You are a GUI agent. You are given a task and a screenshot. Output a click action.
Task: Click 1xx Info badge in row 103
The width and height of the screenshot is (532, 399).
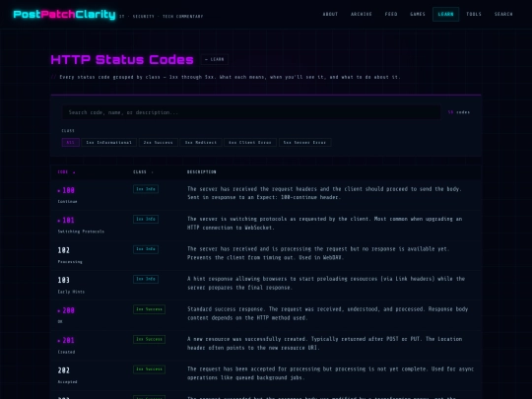tap(146, 279)
